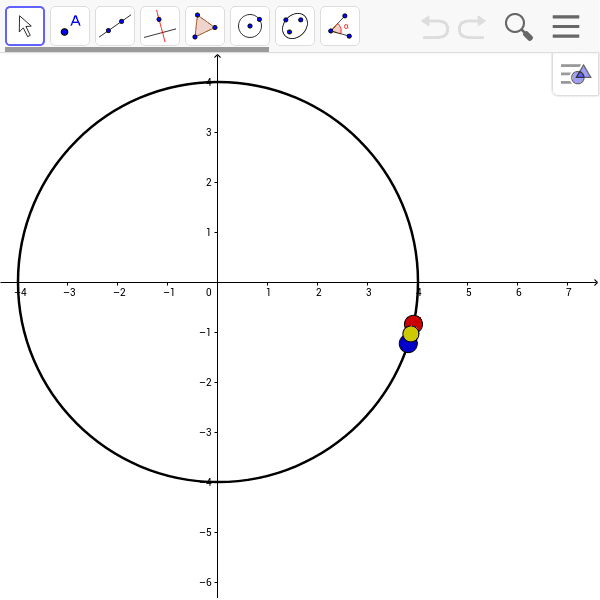
Task: Click the yellow point on circle
Action: pos(411,334)
